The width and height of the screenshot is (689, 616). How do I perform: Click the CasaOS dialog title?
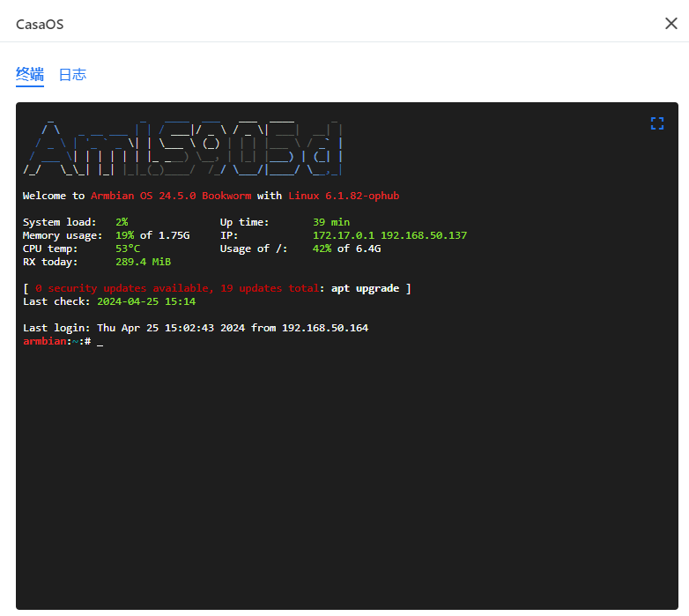(40, 24)
